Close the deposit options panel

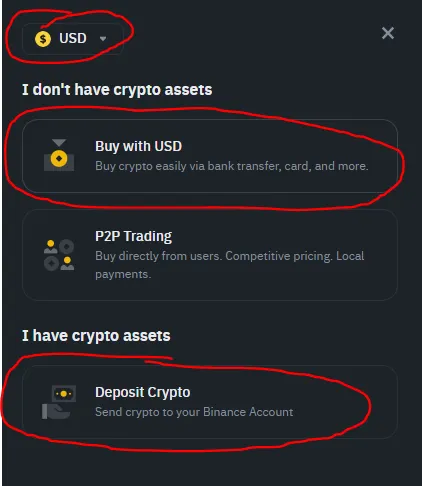pos(388,33)
